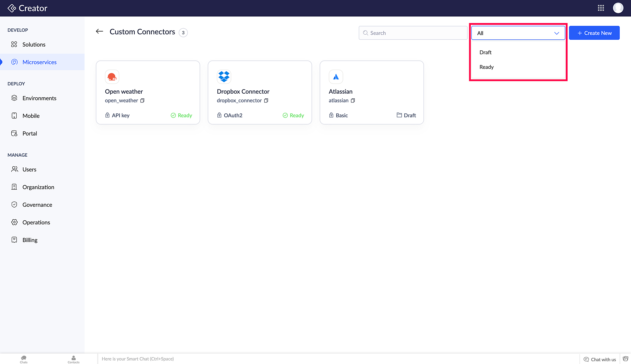Copy the dropbox_connector link name

click(266, 101)
